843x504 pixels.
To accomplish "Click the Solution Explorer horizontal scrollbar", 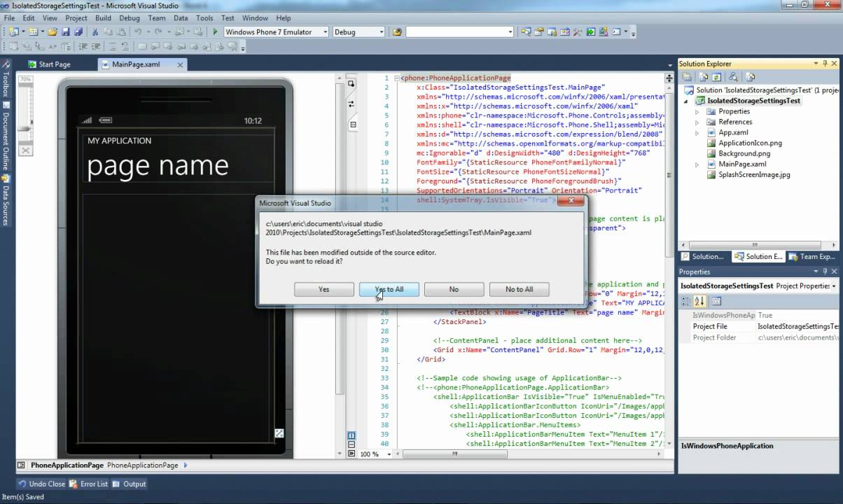I will [x=755, y=245].
